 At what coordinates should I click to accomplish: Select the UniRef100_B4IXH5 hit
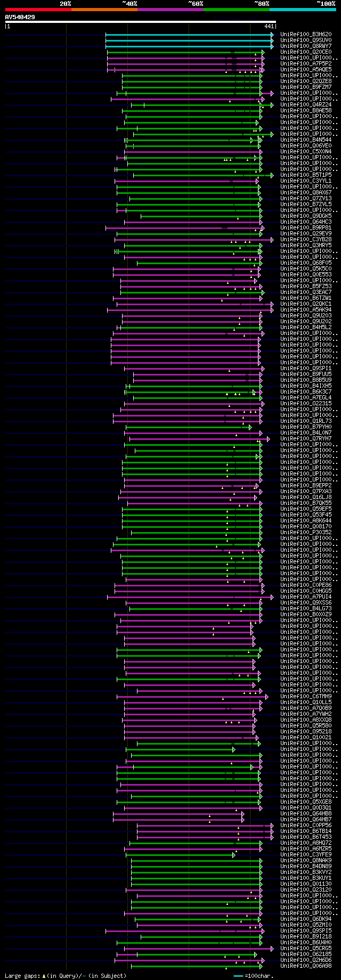point(306,386)
